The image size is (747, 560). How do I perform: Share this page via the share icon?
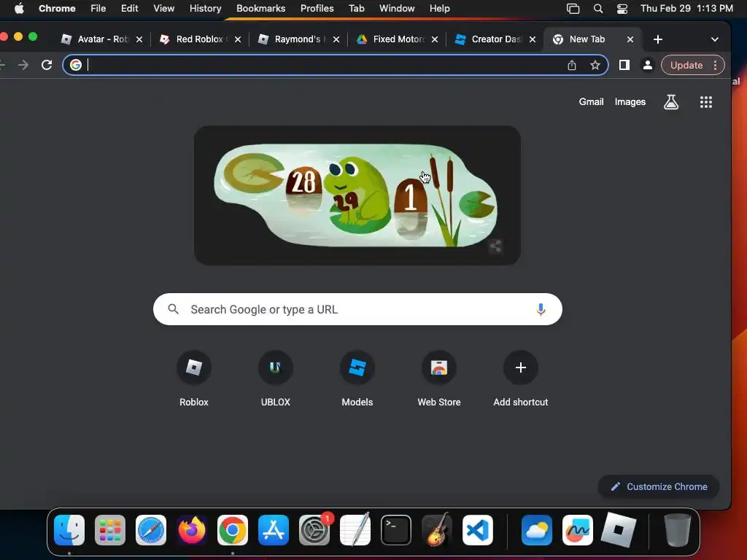click(x=572, y=65)
